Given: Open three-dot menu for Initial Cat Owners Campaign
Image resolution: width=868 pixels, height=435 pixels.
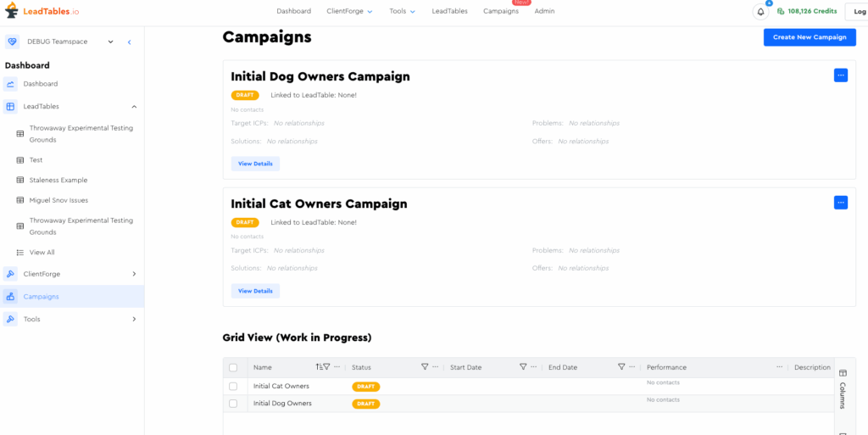Looking at the screenshot, I should pyautogui.click(x=840, y=202).
